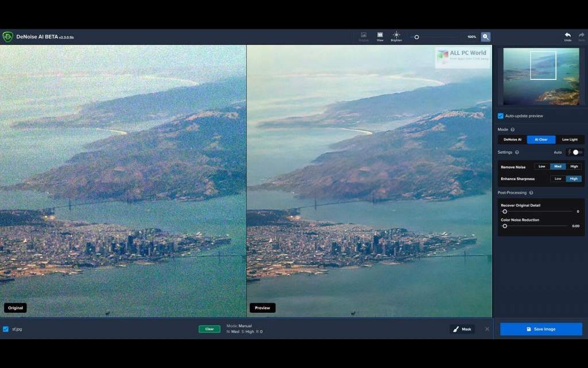Toggle the Auto settings switch
The image size is (588, 368).
(577, 152)
